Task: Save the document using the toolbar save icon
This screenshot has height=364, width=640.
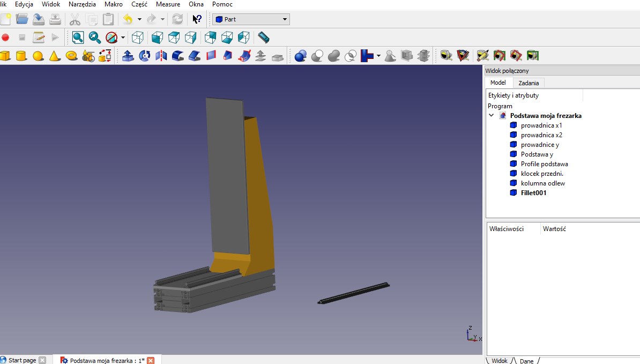Action: [x=39, y=19]
